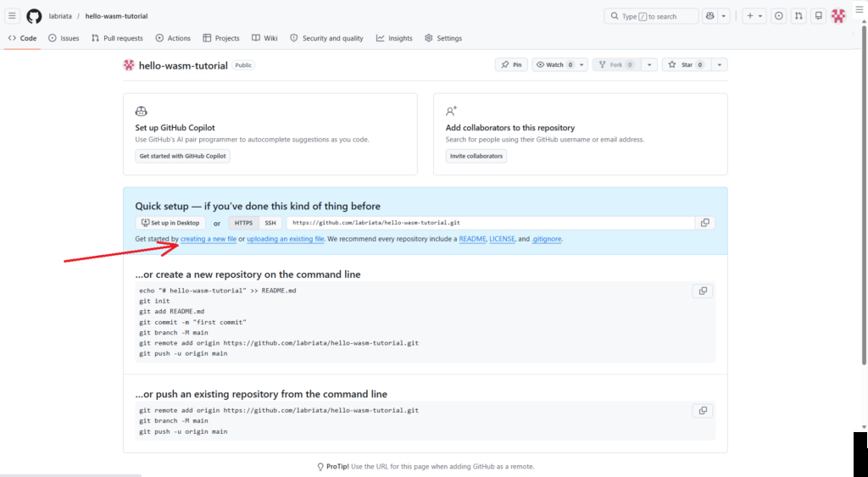
Task: Switch to the Pull requests tab
Action: pos(117,38)
